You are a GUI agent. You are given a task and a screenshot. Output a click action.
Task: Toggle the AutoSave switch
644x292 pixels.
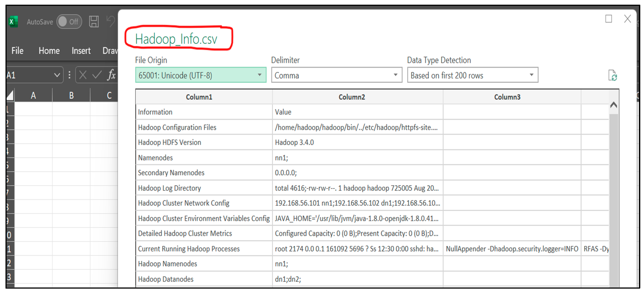coord(69,22)
